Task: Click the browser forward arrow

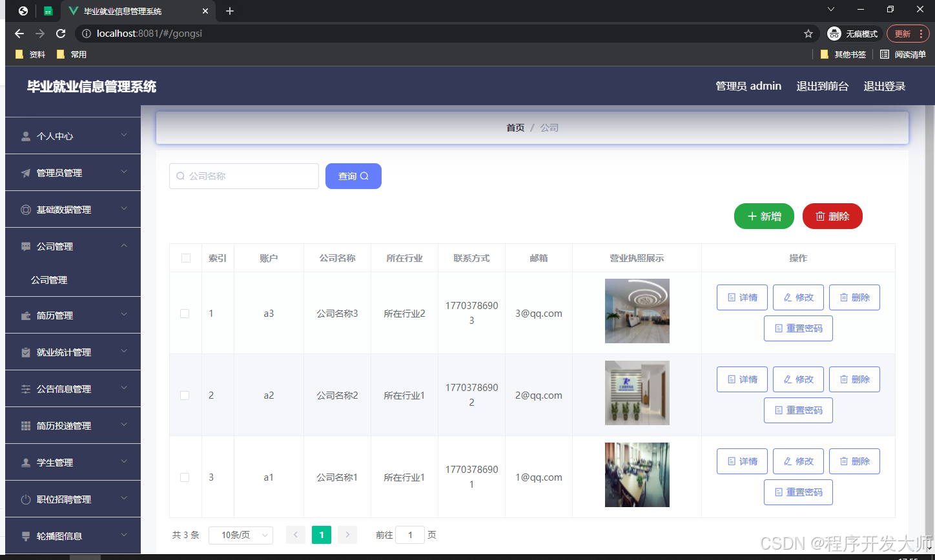Action: tap(40, 34)
